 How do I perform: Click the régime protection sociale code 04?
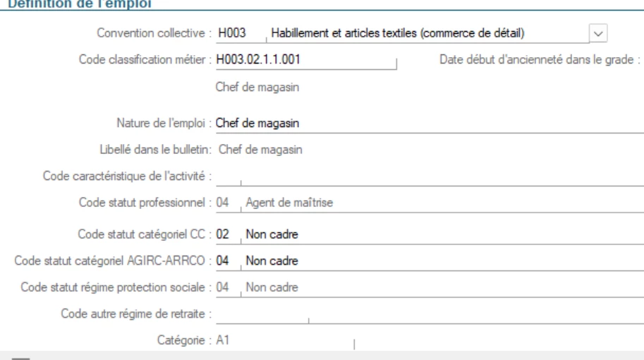pyautogui.click(x=224, y=287)
